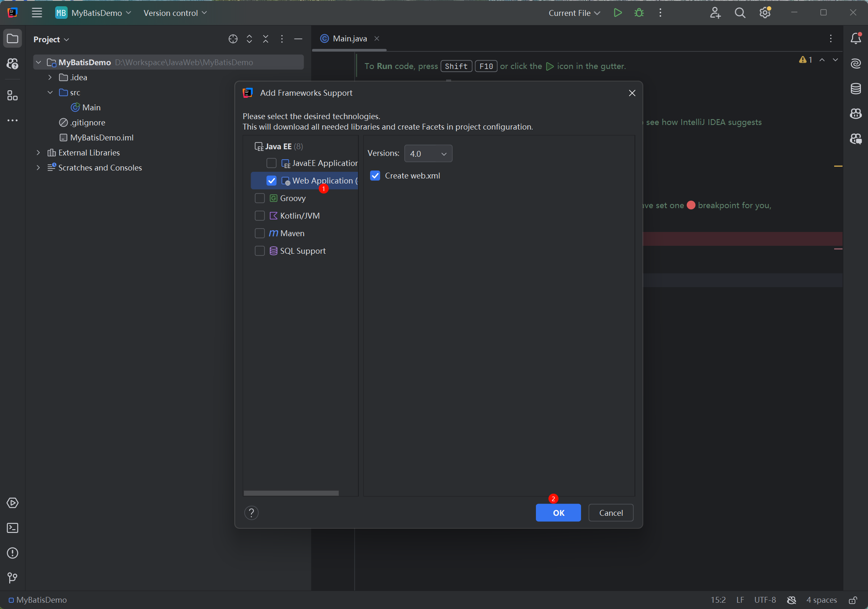Open the Notifications bell icon

855,38
